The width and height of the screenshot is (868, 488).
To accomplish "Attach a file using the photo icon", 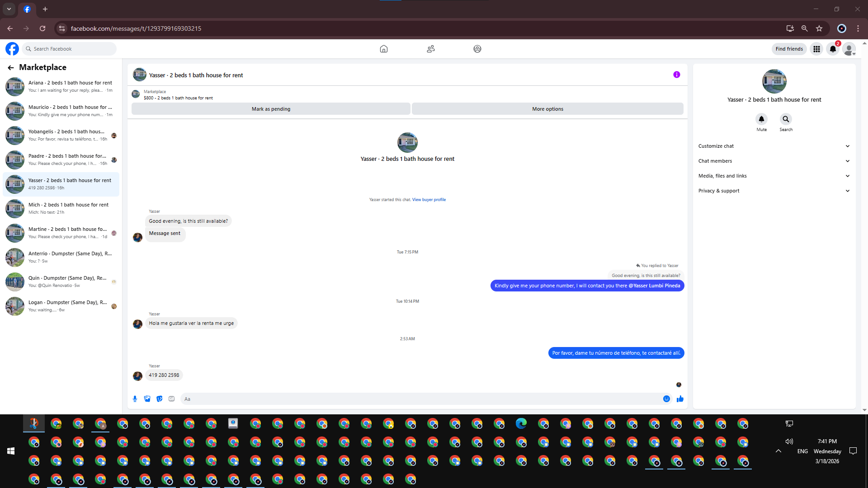I will click(147, 399).
